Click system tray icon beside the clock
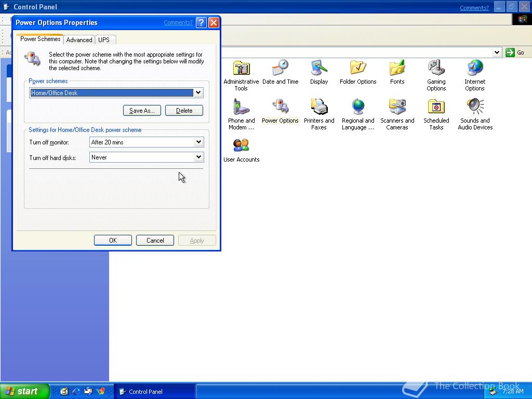This screenshot has height=399, width=532. [x=493, y=392]
